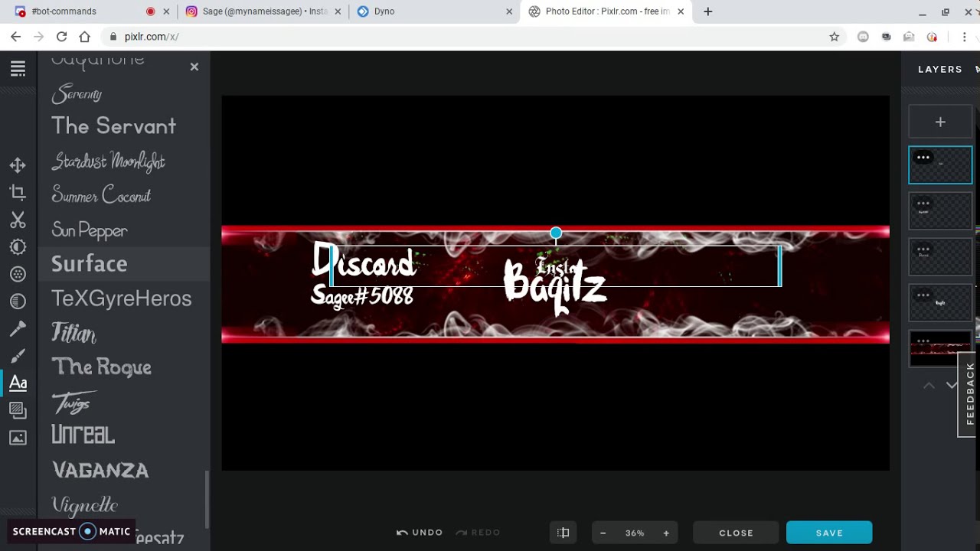Open the Adjust tool in sidebar
The height and width of the screenshot is (551, 980).
(x=18, y=247)
